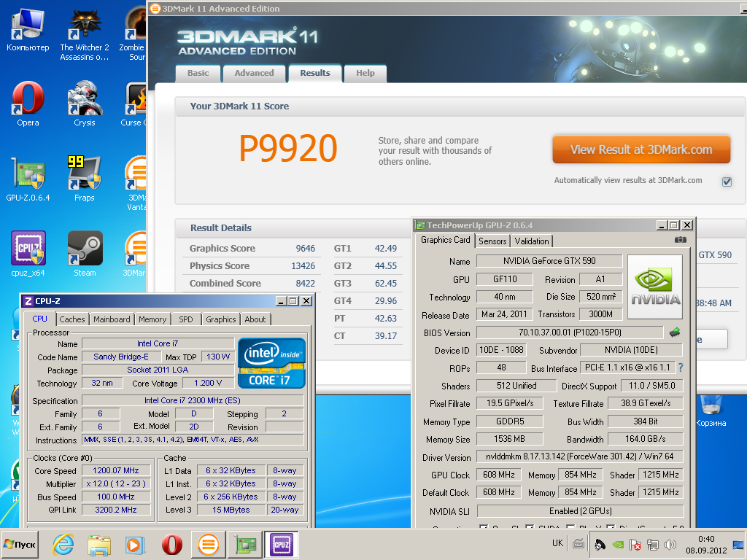Click the Internet Explorer taskbar icon
This screenshot has width=747, height=560.
pos(63,545)
